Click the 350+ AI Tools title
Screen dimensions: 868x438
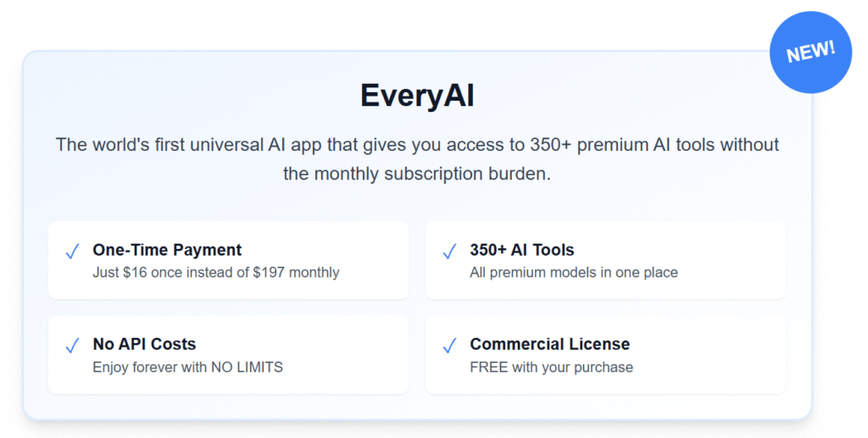[x=522, y=250]
